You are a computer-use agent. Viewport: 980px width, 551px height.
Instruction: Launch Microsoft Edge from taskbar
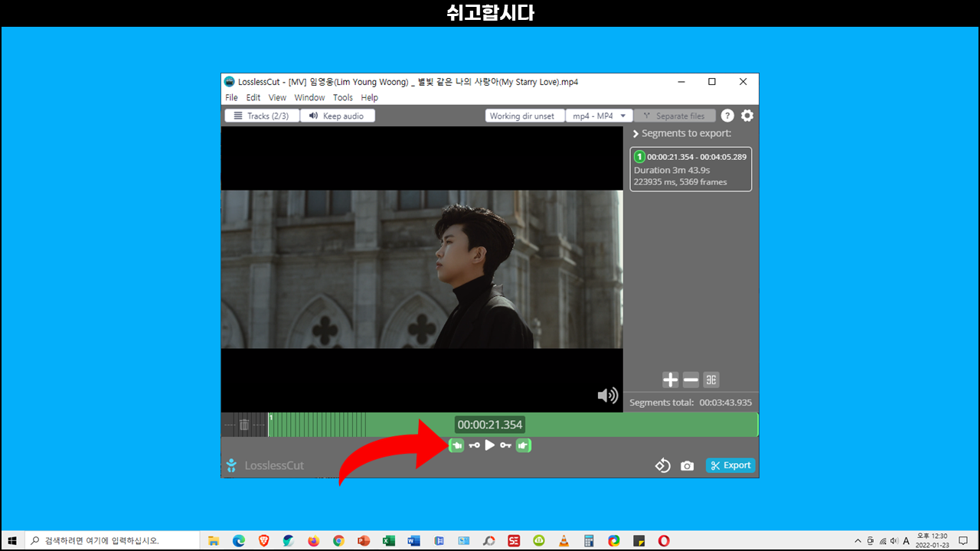(x=238, y=540)
